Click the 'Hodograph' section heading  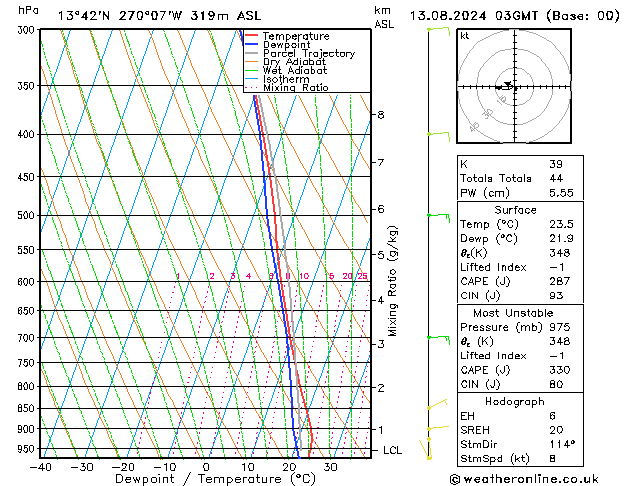pyautogui.click(x=515, y=401)
